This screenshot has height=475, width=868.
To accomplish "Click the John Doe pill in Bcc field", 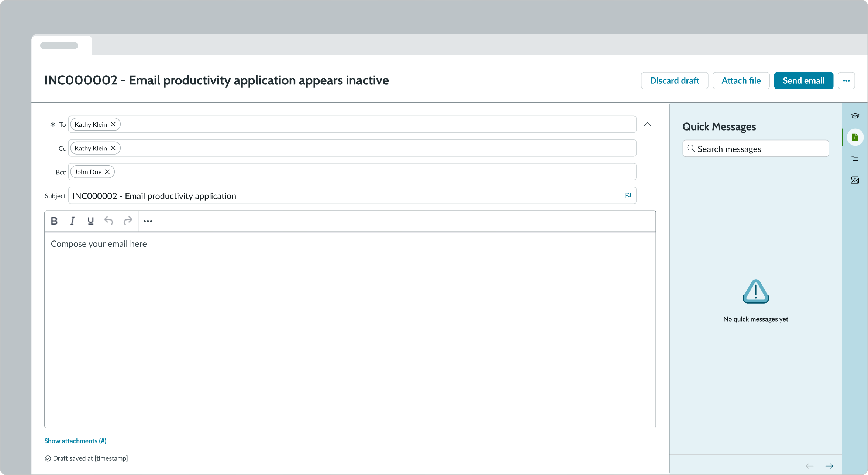I will coord(92,172).
